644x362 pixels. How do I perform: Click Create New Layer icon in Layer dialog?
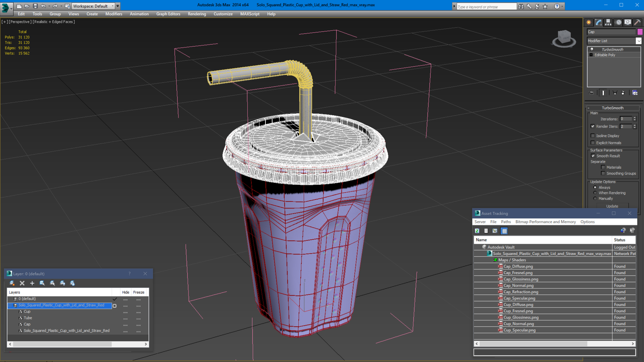pyautogui.click(x=12, y=283)
